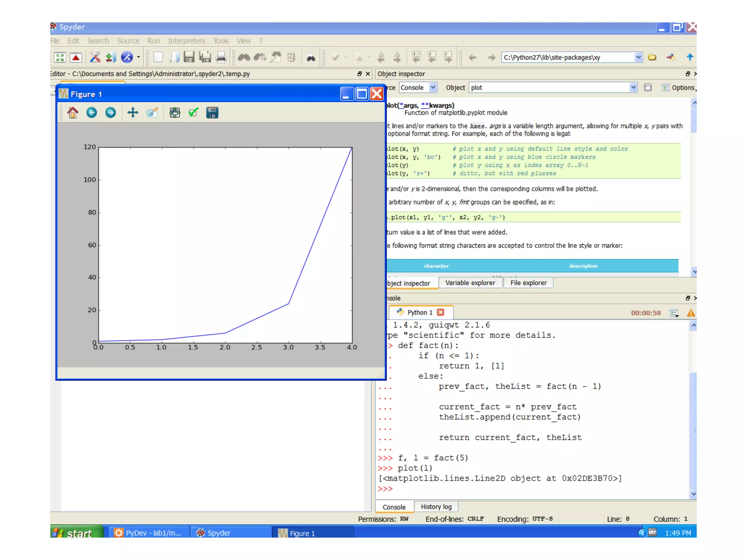The image size is (747, 560).
Task: Select the Console bottom tab
Action: [394, 507]
